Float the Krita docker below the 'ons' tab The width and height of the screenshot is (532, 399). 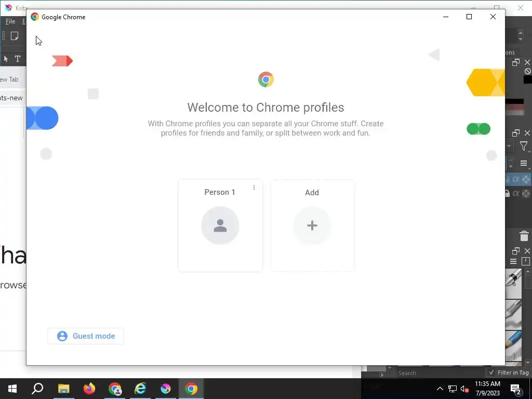(x=516, y=62)
